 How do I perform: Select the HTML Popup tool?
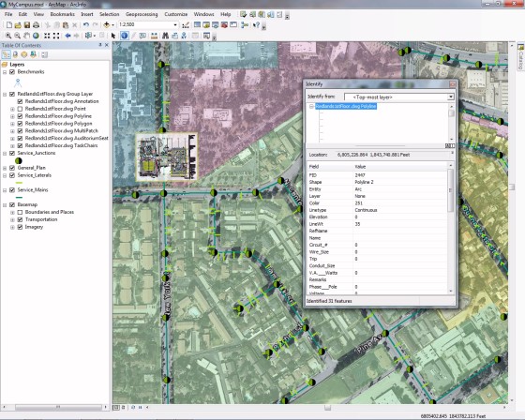142,36
